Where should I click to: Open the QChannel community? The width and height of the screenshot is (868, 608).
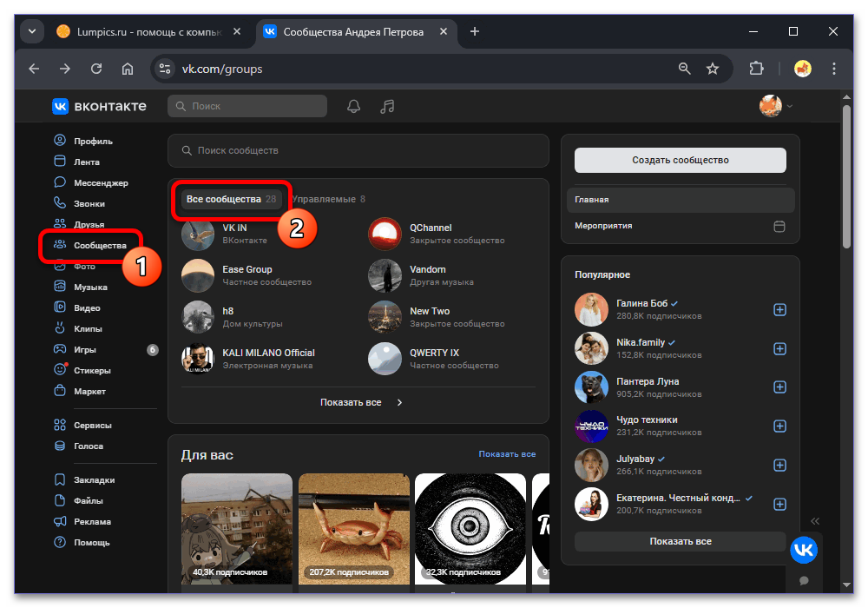coord(431,228)
